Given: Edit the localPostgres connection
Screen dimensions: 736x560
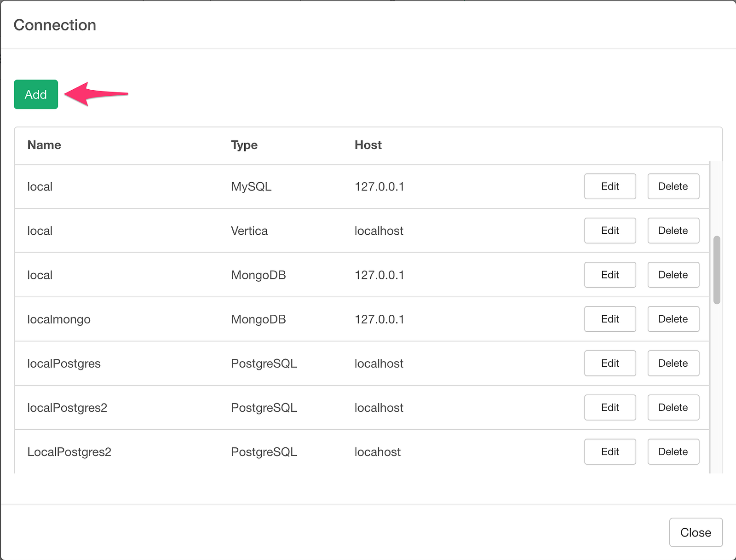Looking at the screenshot, I should (610, 363).
